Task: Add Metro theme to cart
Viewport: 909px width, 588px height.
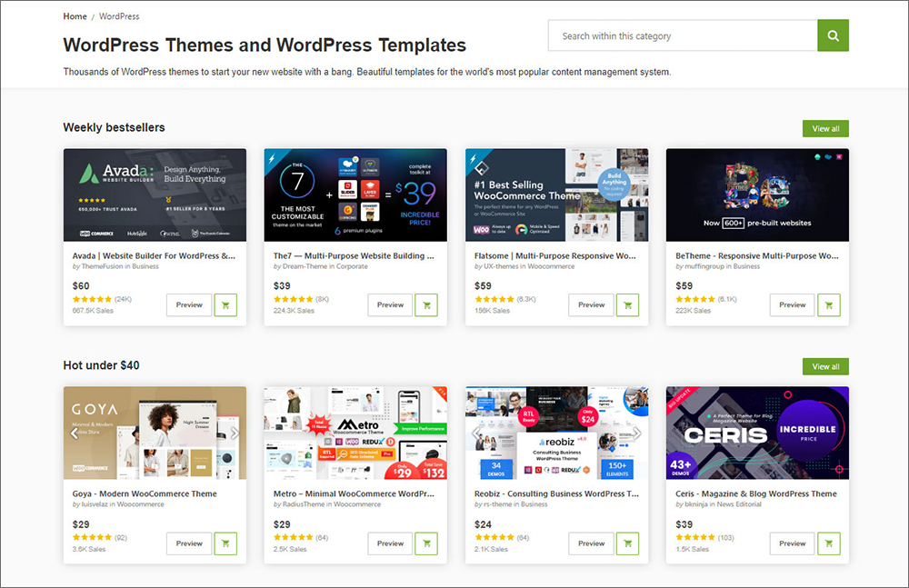Action: [x=426, y=543]
